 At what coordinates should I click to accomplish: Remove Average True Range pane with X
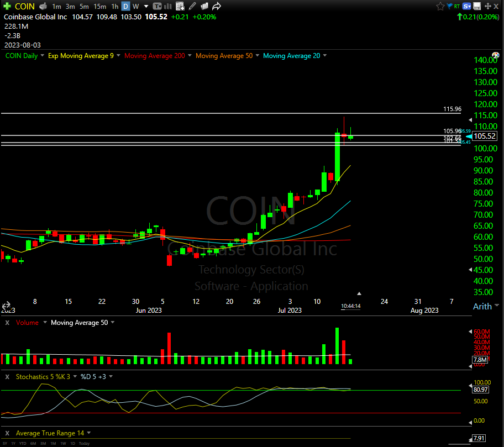pos(7,433)
